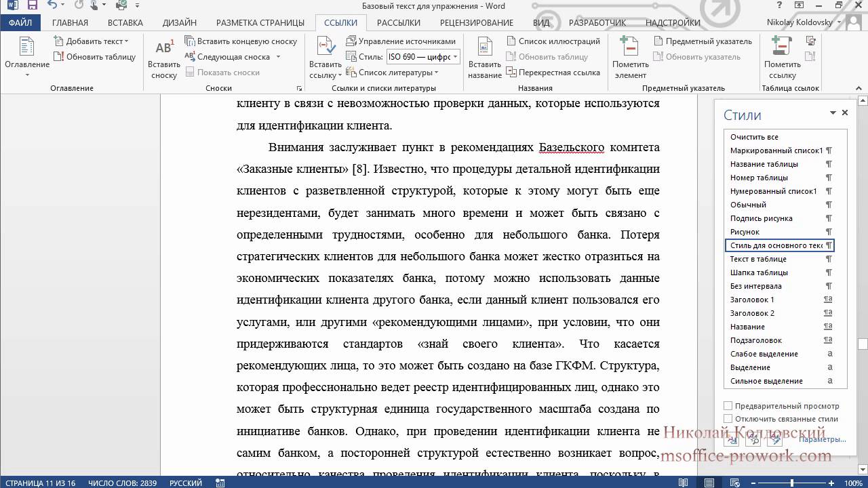Apply the Текст в таблице style
This screenshot has height=488, width=868.
click(780, 259)
